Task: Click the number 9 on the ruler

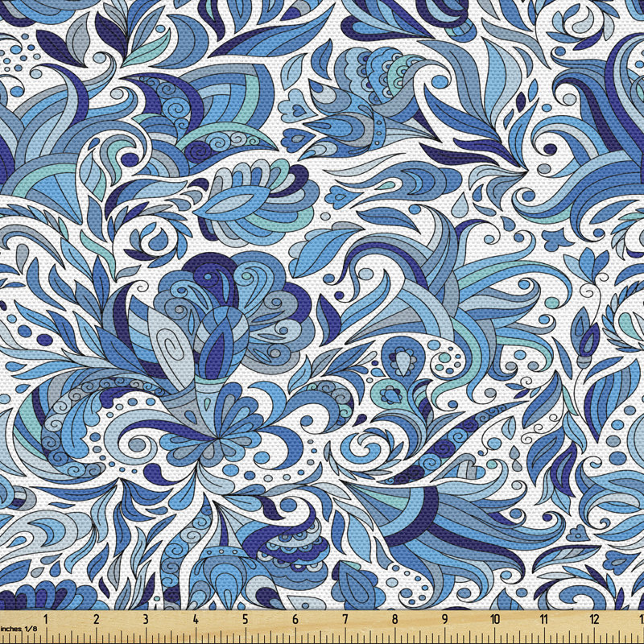Action: [x=445, y=619]
